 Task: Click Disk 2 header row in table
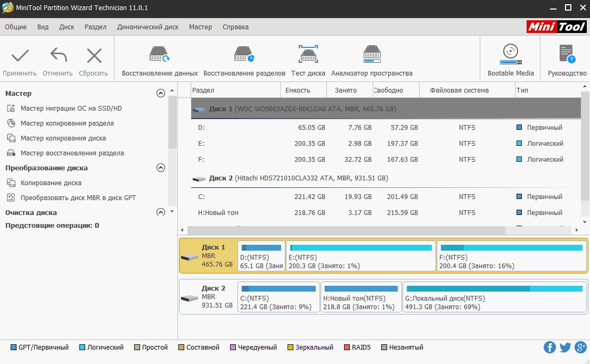386,178
